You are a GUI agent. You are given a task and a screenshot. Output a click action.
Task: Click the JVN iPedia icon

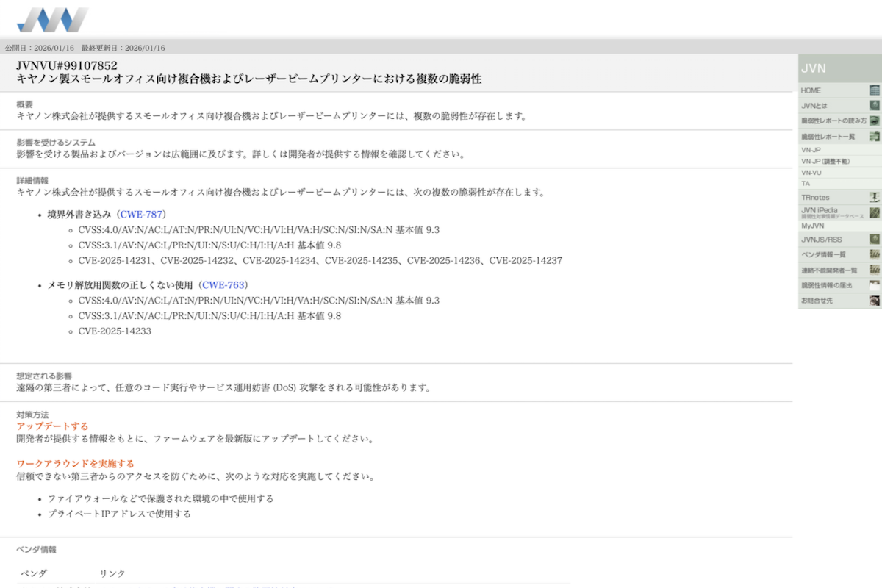[x=874, y=212]
